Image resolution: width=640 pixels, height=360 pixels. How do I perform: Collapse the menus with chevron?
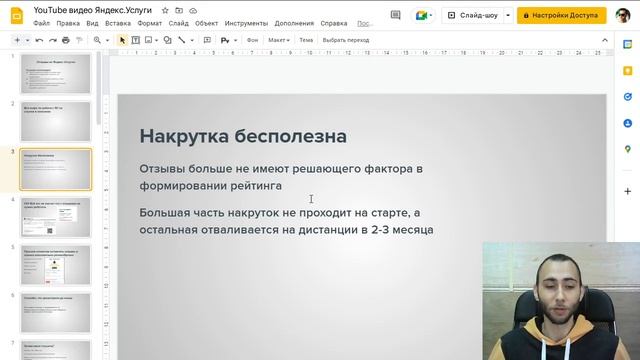click(604, 40)
